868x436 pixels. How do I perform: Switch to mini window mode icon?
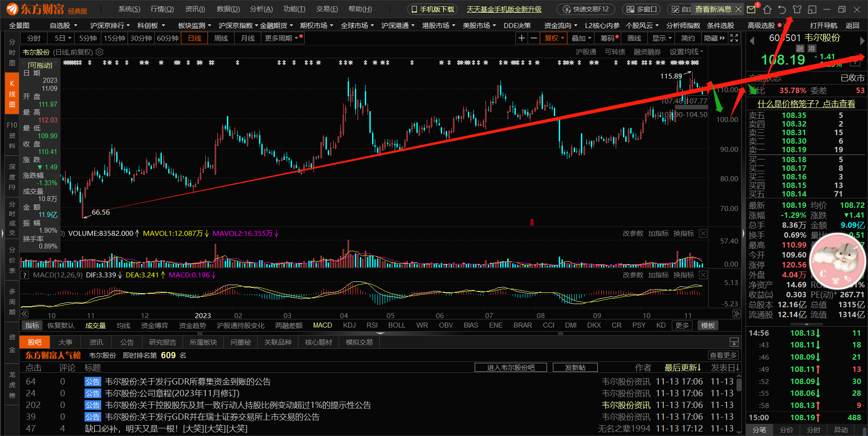(812, 9)
